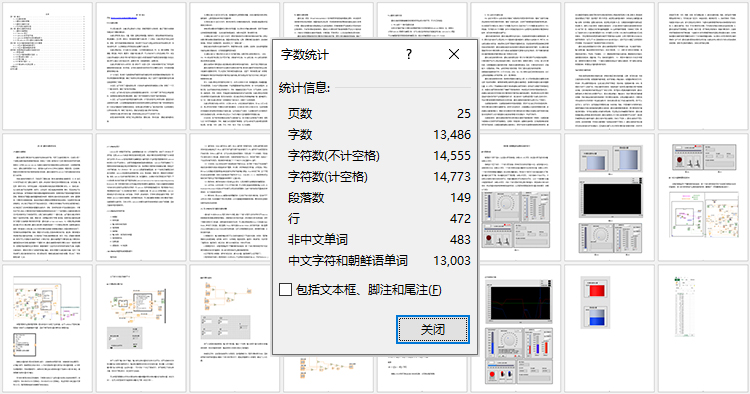Open the last page with green spreadsheet icon
This screenshot has width=750, height=394.
point(703,328)
